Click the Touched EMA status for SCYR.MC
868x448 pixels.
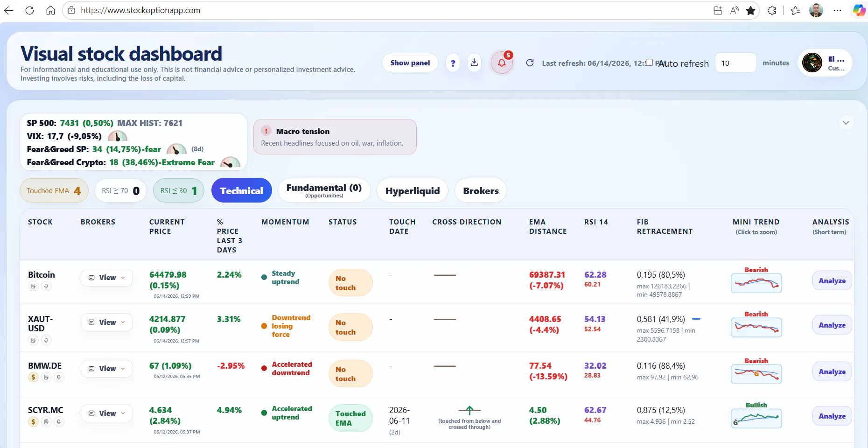pyautogui.click(x=350, y=418)
